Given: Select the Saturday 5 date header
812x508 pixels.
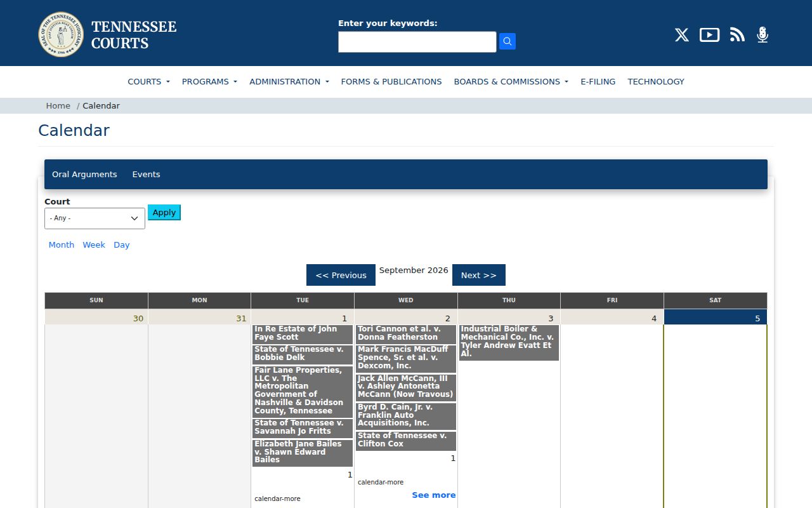Looking at the screenshot, I should [716, 317].
